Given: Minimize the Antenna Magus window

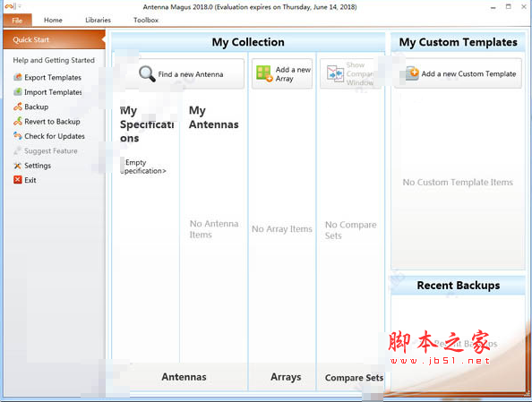Looking at the screenshot, I should pos(493,7).
